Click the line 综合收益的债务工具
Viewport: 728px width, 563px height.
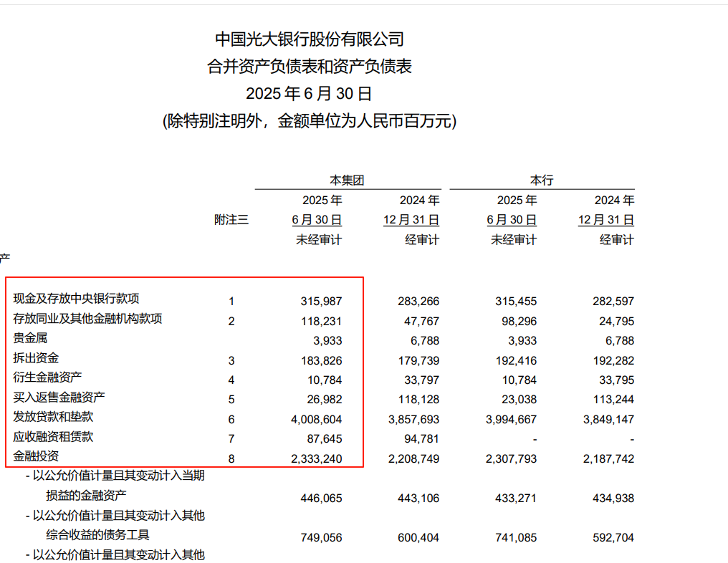[97, 535]
